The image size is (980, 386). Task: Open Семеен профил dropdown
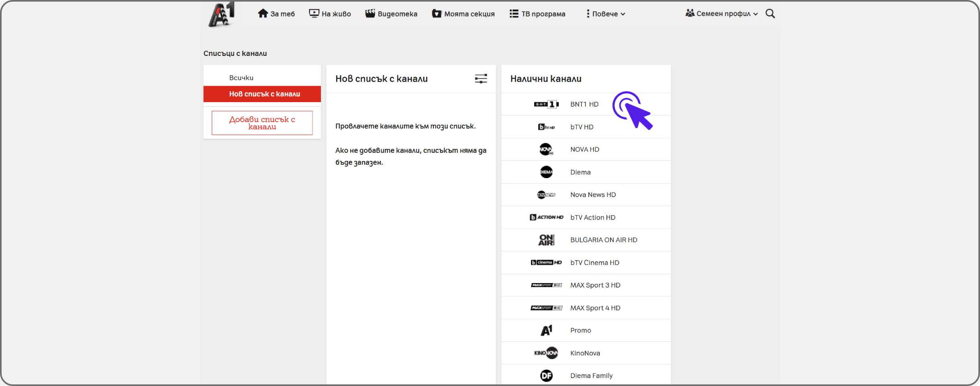pos(722,14)
